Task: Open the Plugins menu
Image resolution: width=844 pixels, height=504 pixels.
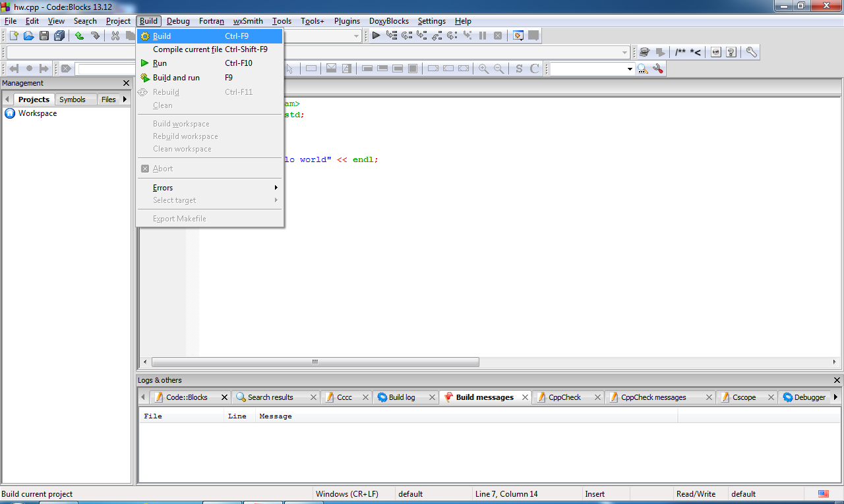Action: click(x=347, y=21)
